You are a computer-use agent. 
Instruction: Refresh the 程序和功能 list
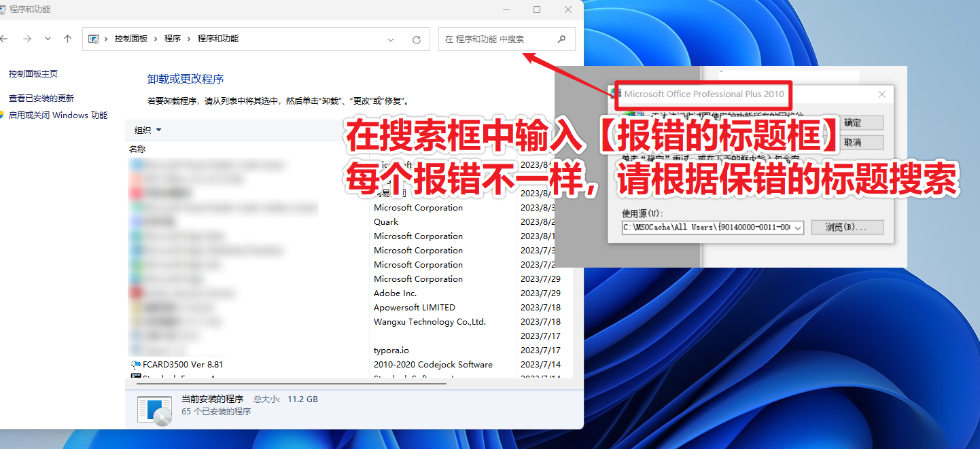click(x=417, y=39)
